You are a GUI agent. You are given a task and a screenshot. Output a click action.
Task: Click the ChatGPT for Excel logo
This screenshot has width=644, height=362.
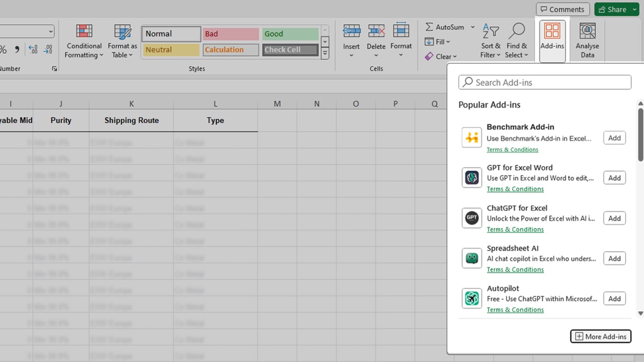coord(472,218)
